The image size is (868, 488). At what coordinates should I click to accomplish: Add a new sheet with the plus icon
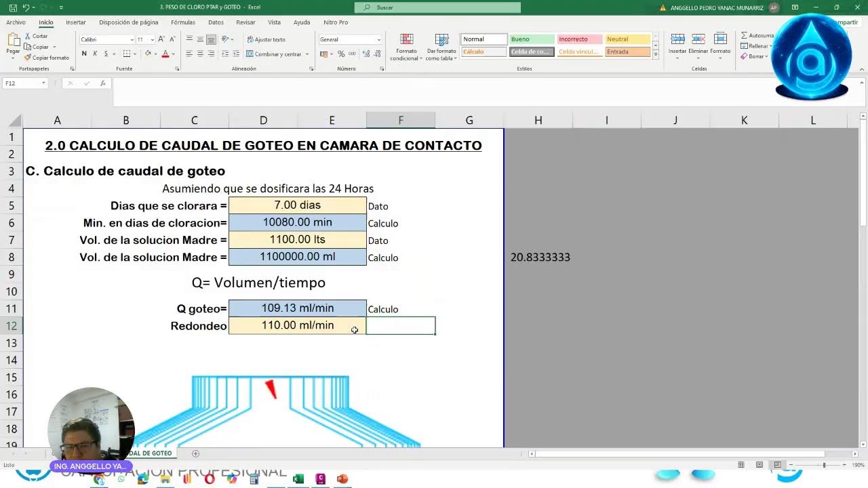tap(195, 453)
